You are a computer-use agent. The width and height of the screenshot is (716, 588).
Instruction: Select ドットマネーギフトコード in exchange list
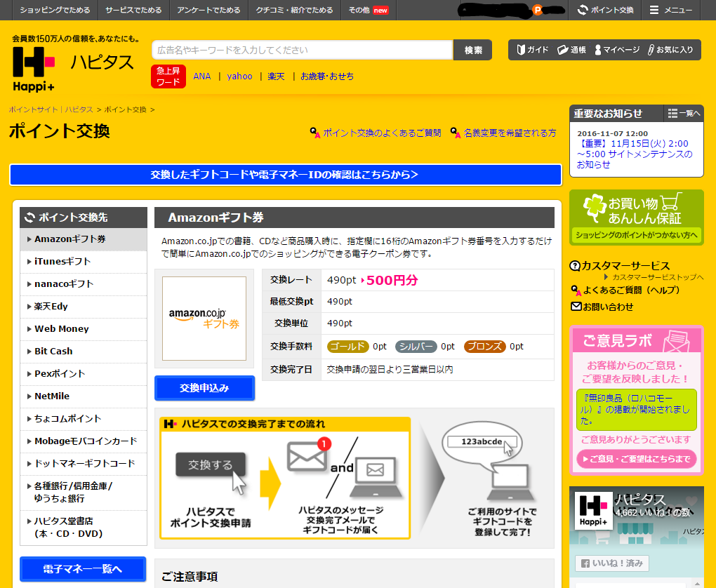coord(84,463)
